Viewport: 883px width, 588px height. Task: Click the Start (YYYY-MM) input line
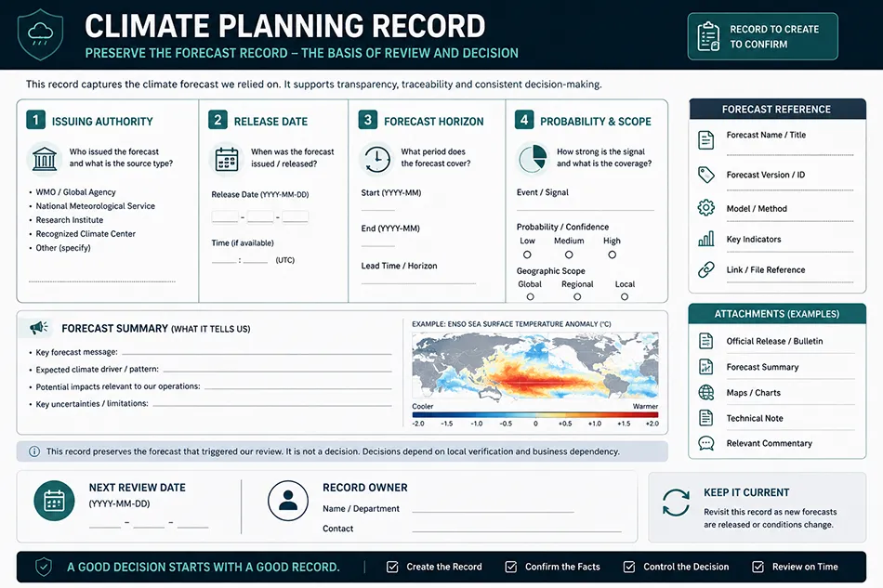(378, 209)
